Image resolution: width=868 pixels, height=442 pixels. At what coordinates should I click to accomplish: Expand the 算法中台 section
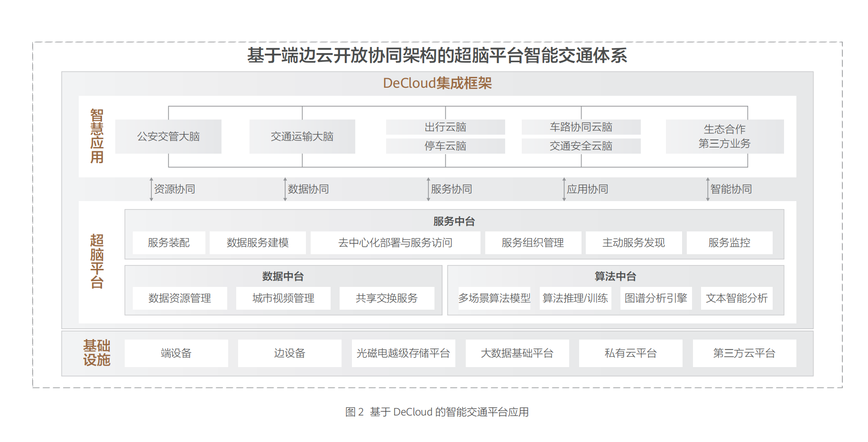pos(614,276)
